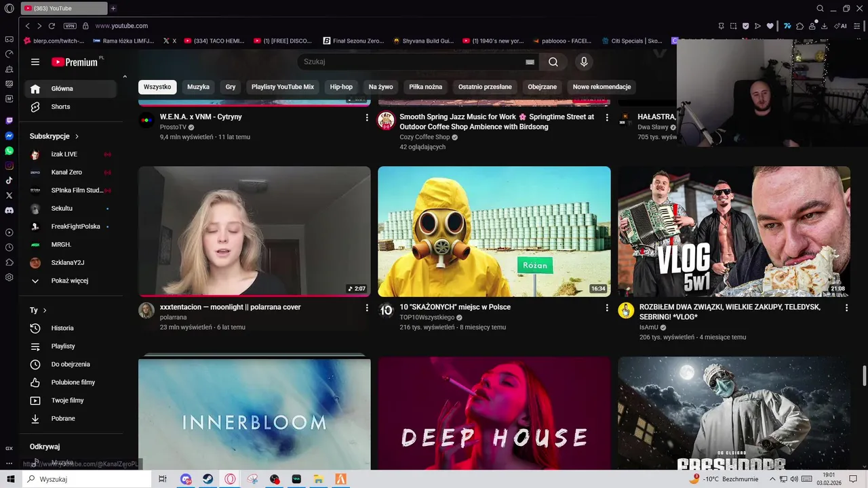
Task: Open more options for 10 SKAŻONYCH miejsc video
Action: [607, 308]
